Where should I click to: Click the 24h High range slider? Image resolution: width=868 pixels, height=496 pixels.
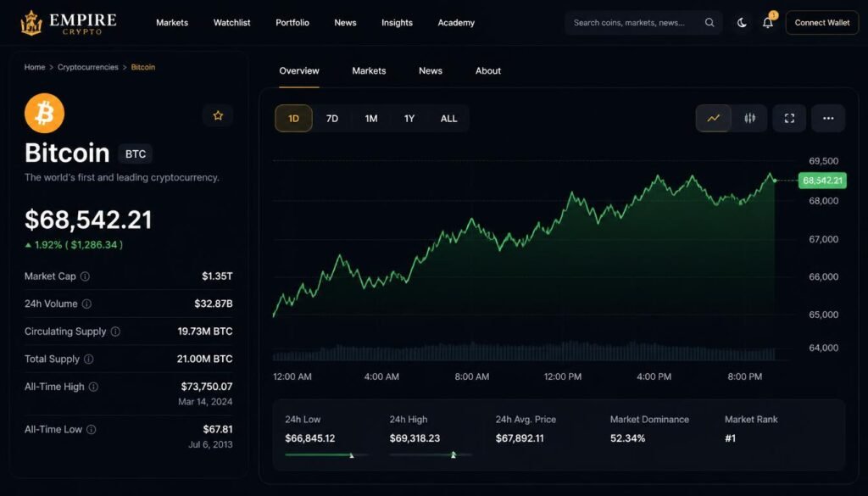tap(431, 455)
